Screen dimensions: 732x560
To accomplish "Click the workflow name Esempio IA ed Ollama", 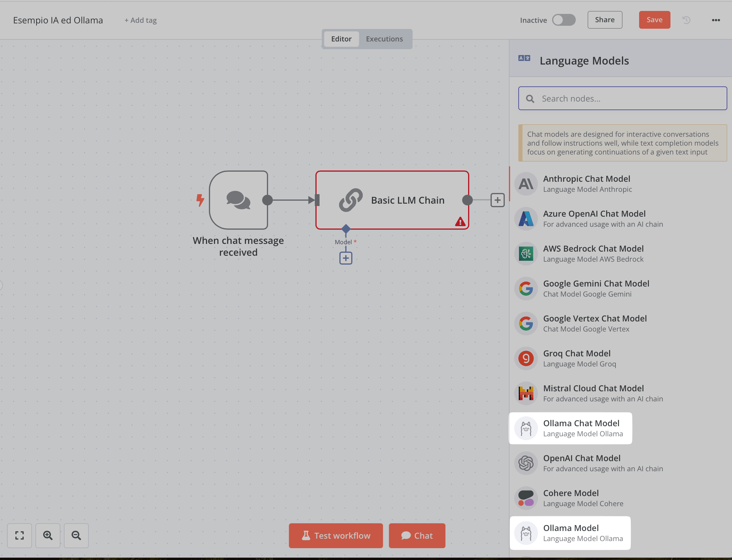I will pyautogui.click(x=58, y=20).
